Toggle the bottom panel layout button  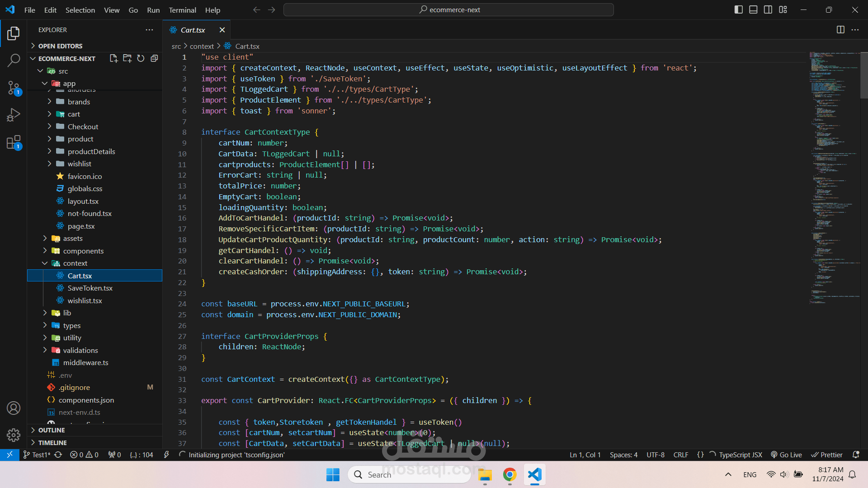[753, 9]
